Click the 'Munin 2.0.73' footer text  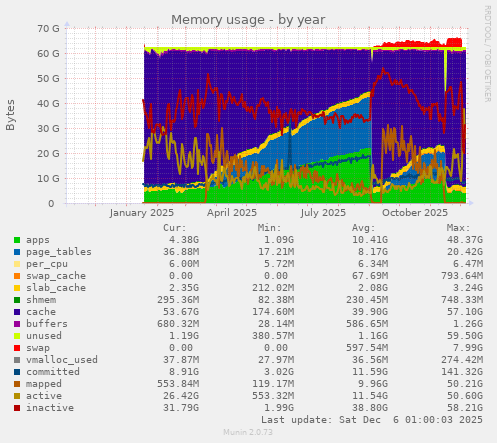[x=248, y=432]
